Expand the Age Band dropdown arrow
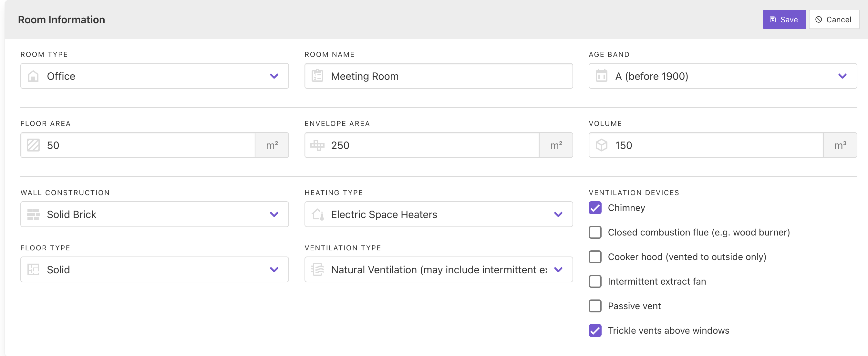868x356 pixels. pos(842,76)
